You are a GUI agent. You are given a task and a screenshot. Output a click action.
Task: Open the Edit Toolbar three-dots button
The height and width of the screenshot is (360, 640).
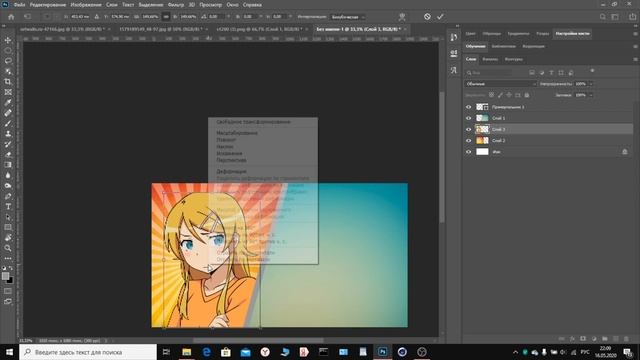tap(8, 258)
